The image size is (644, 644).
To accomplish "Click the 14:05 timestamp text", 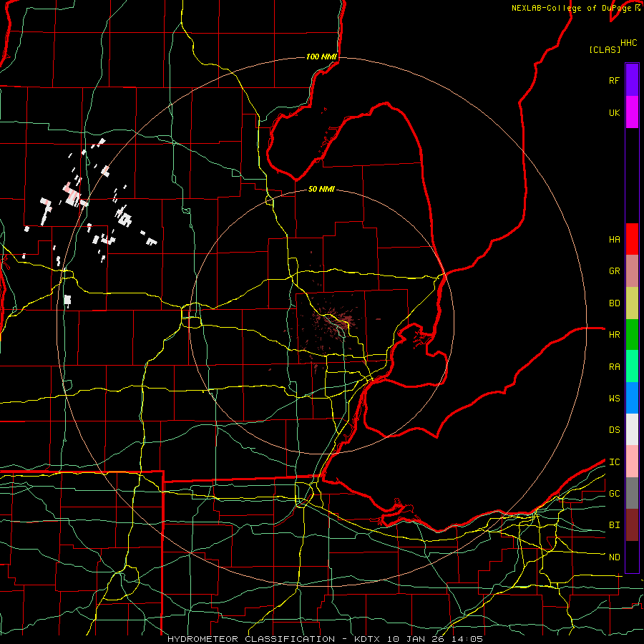I will pos(469,639).
